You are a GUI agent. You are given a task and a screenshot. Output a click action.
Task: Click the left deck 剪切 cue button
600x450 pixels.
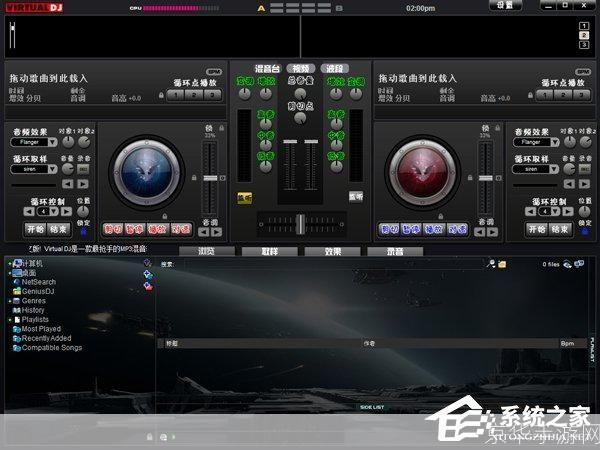[113, 229]
